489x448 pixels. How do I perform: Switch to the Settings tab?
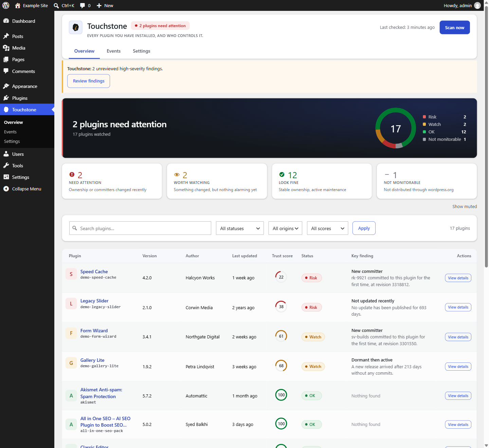tap(141, 51)
